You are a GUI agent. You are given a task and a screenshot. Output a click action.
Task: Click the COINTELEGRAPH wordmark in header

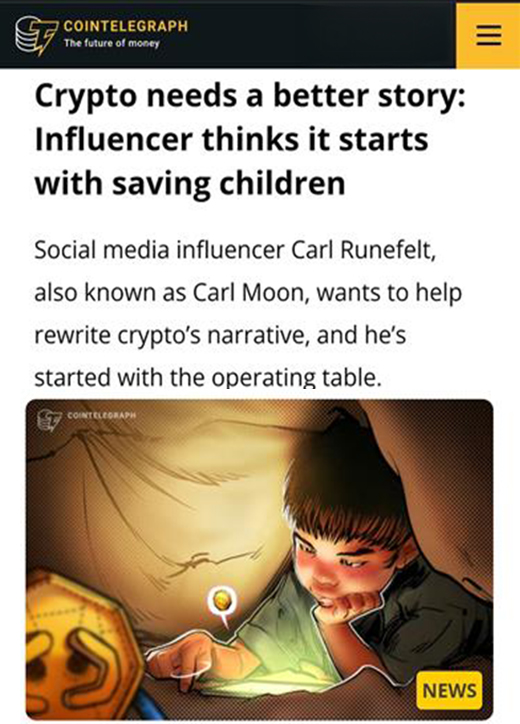click(126, 26)
